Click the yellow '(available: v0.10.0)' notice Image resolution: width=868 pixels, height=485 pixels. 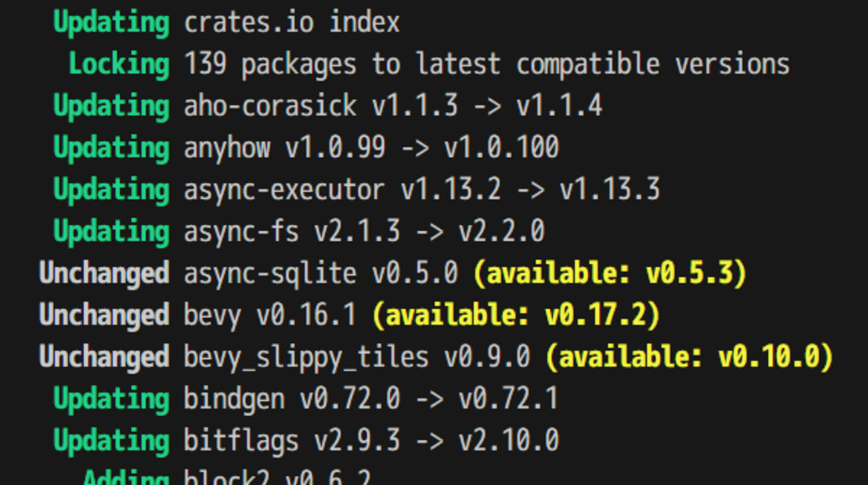click(x=690, y=358)
